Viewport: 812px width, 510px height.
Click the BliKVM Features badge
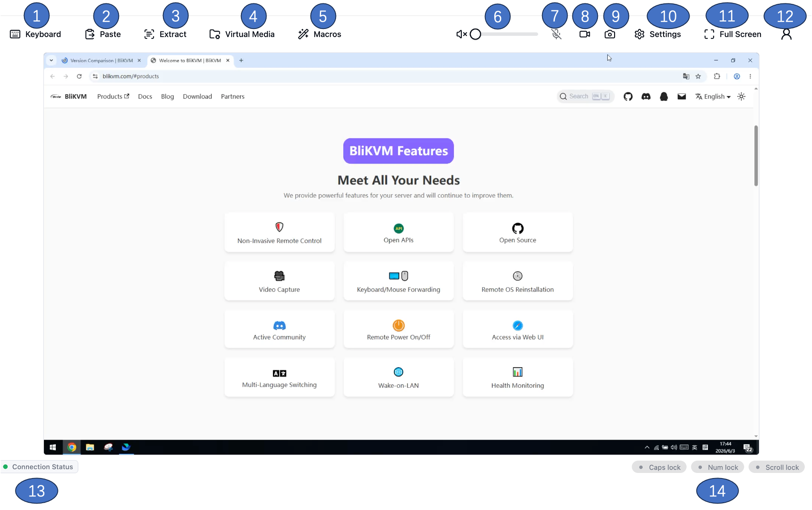pyautogui.click(x=398, y=151)
